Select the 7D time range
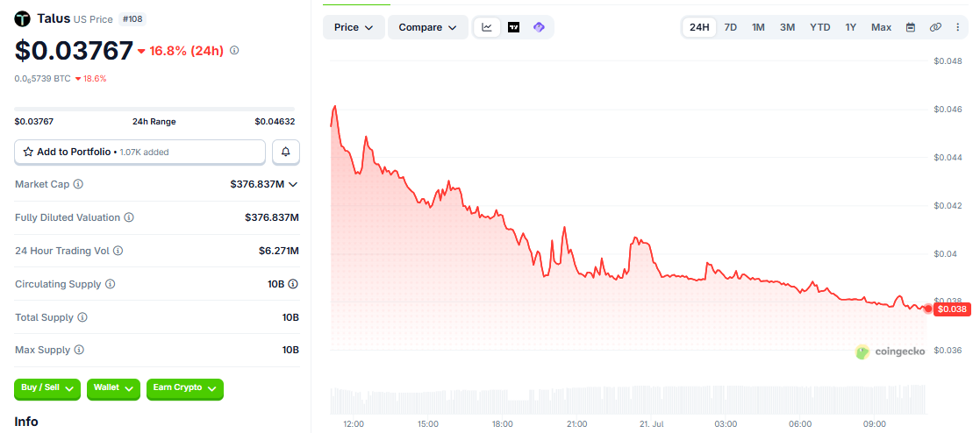The height and width of the screenshot is (433, 980). pos(730,27)
